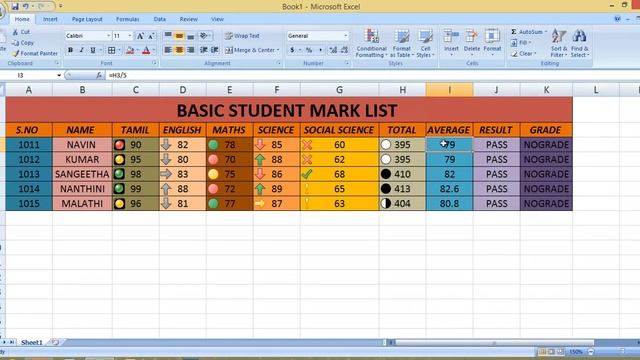Set Middle Align vertical alignment
This screenshot has width=640, height=360.
tap(179, 36)
